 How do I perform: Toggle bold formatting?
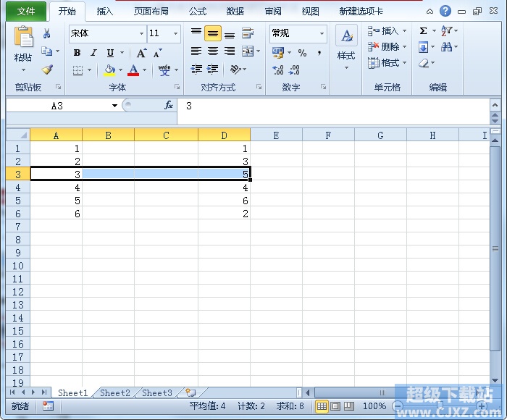[77, 53]
